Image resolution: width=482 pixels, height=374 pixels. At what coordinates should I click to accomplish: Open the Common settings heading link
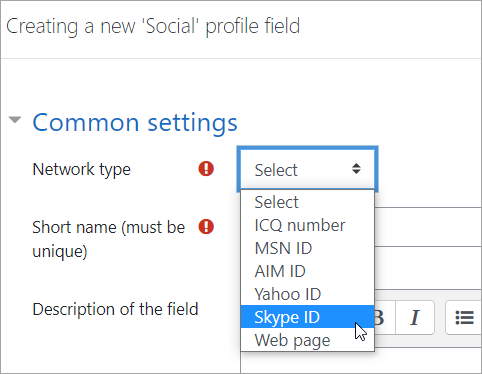[135, 123]
